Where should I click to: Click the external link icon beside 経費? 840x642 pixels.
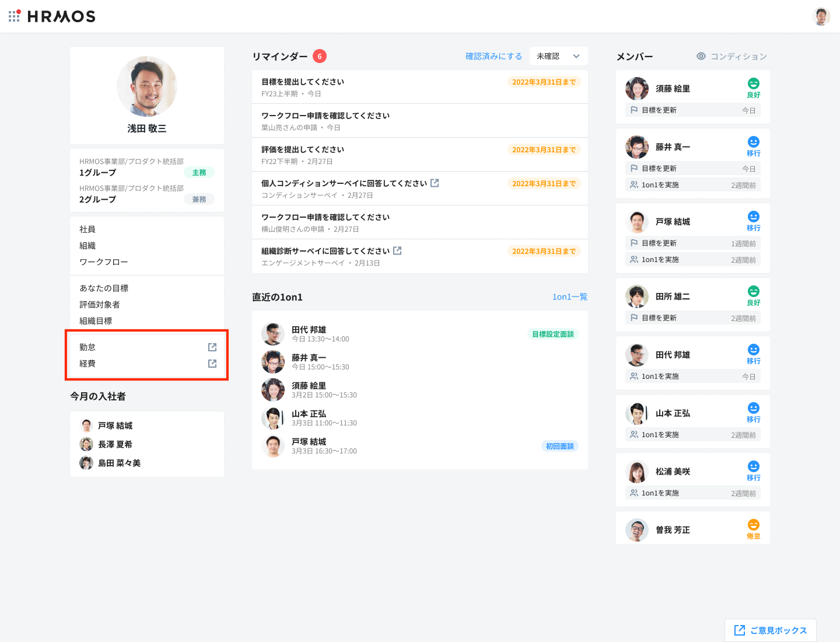click(212, 364)
